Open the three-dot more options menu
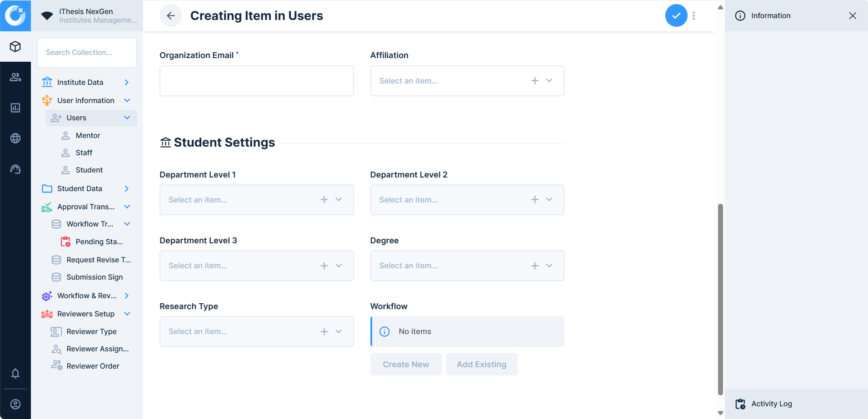This screenshot has height=419, width=868. tap(693, 16)
